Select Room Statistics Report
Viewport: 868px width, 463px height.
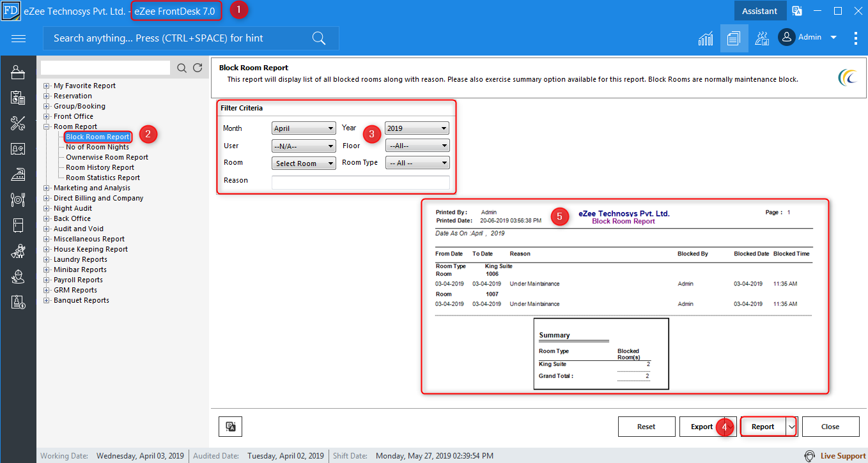[x=103, y=178]
